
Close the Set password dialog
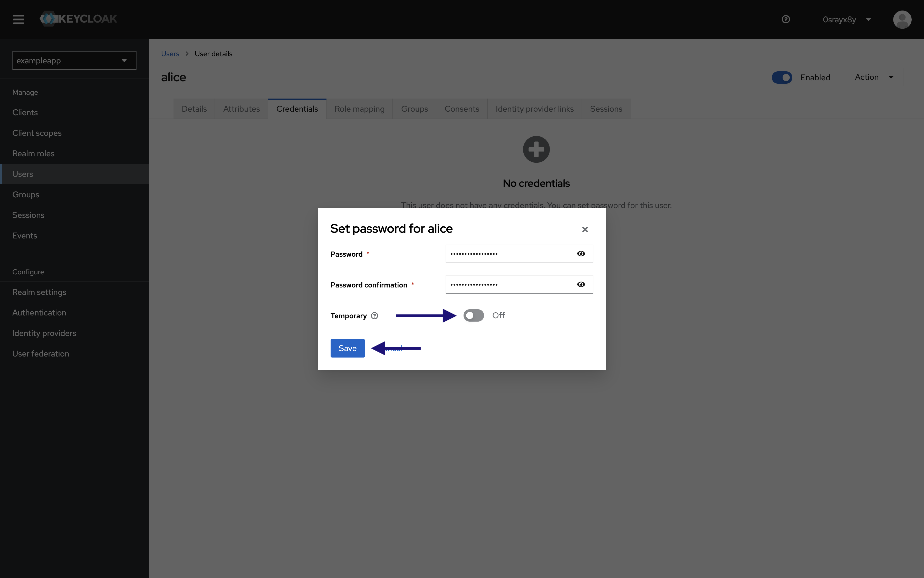584,229
